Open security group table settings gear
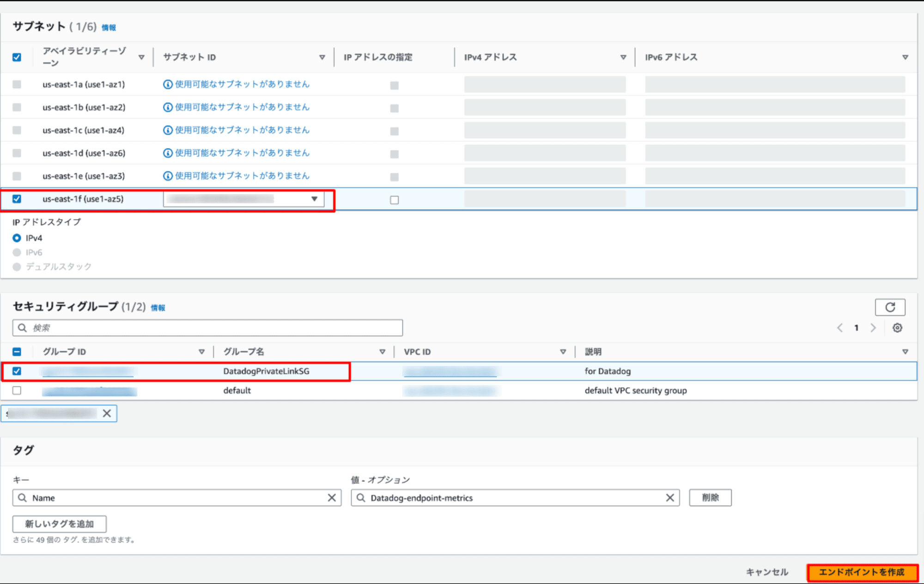The height and width of the screenshot is (584, 924). pos(897,328)
